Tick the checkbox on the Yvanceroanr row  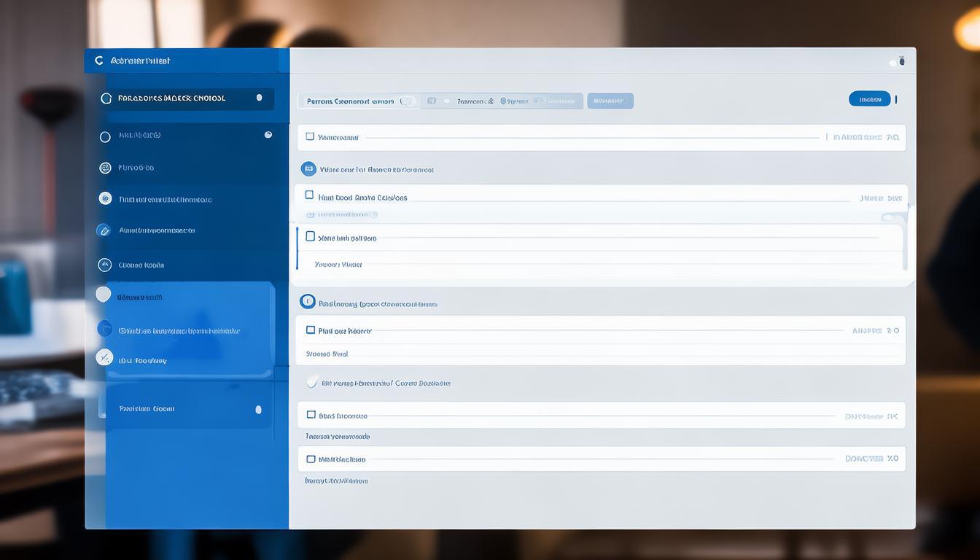(310, 136)
